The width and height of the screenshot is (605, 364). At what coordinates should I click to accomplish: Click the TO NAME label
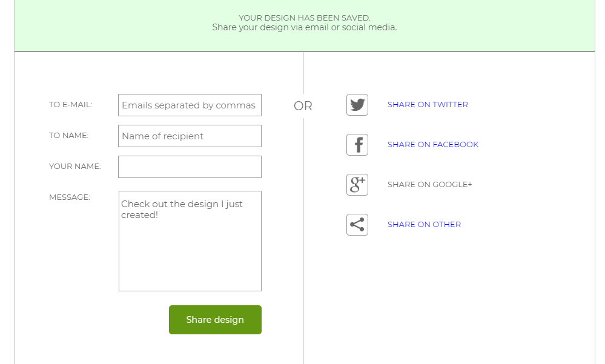[x=68, y=136]
